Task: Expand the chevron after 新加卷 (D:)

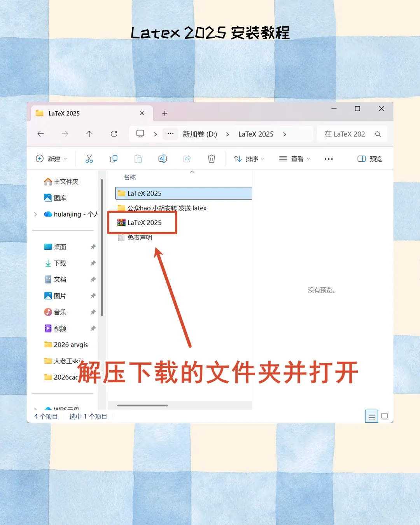Action: [227, 134]
